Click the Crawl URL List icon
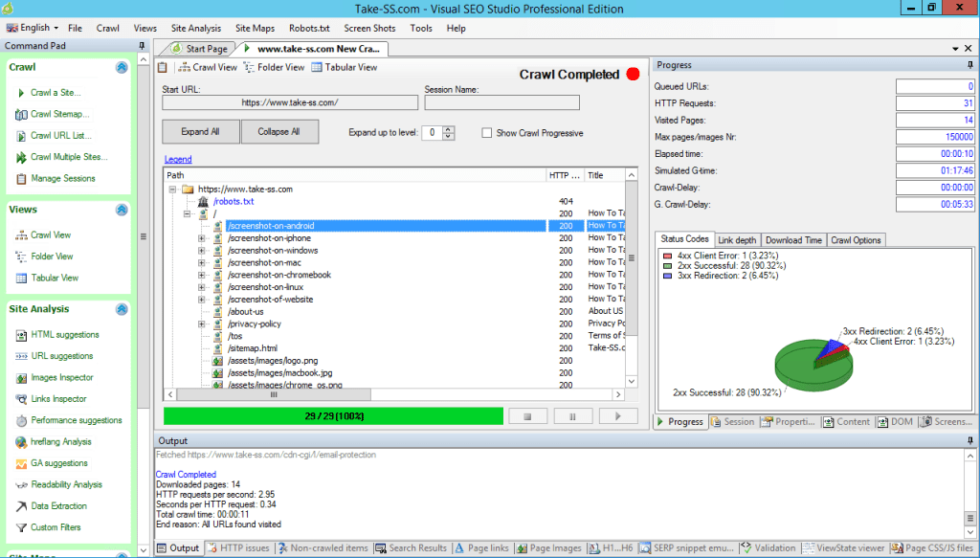This screenshot has width=980, height=558. [21, 136]
